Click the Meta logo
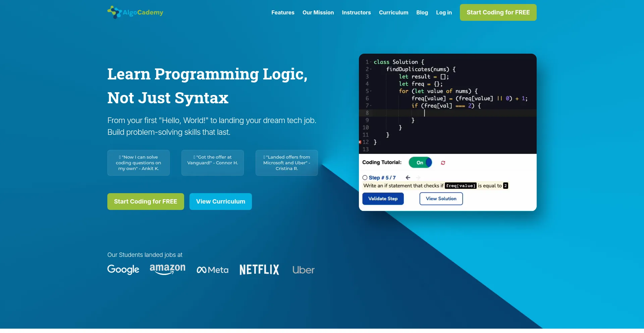Image resolution: width=644 pixels, height=333 pixels. click(212, 270)
